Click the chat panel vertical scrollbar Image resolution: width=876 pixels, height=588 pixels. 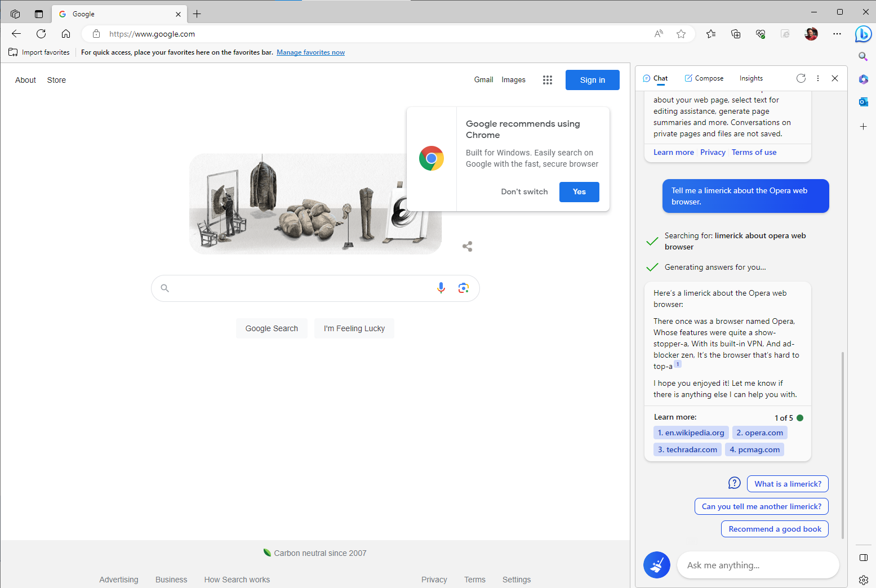click(843, 445)
